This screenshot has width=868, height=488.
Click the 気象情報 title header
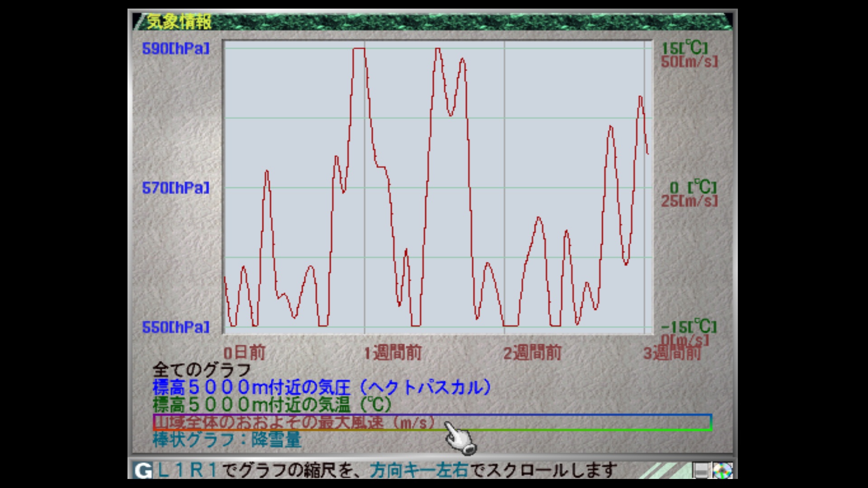click(x=179, y=22)
